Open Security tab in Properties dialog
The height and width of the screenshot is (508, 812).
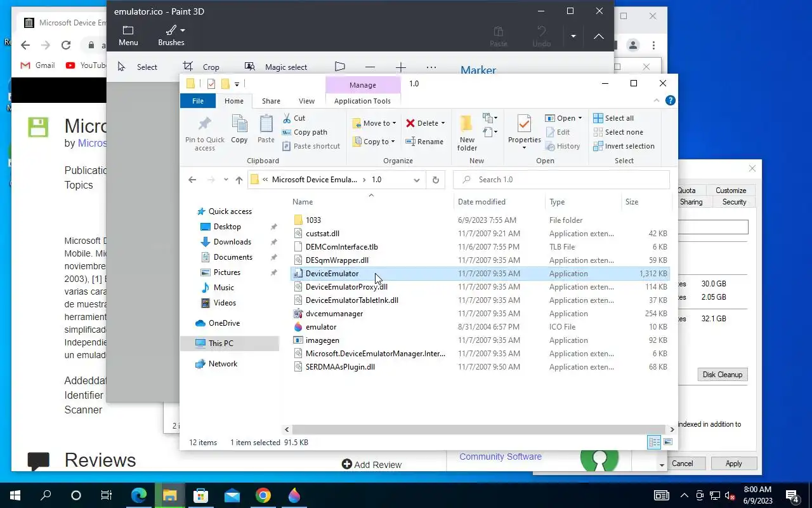point(734,202)
